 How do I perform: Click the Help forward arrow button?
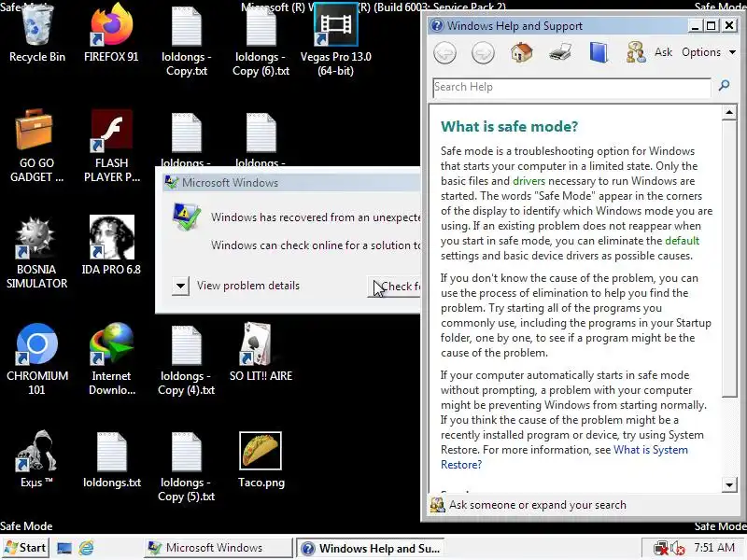[483, 52]
